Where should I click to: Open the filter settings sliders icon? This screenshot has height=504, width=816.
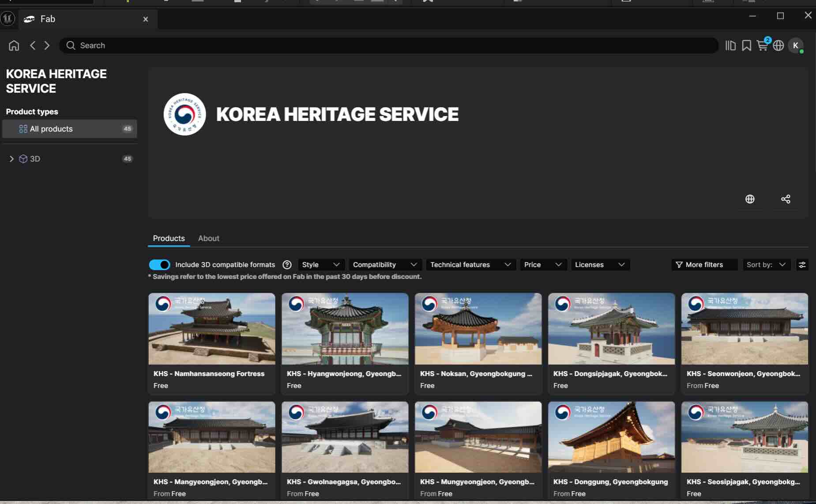point(802,264)
